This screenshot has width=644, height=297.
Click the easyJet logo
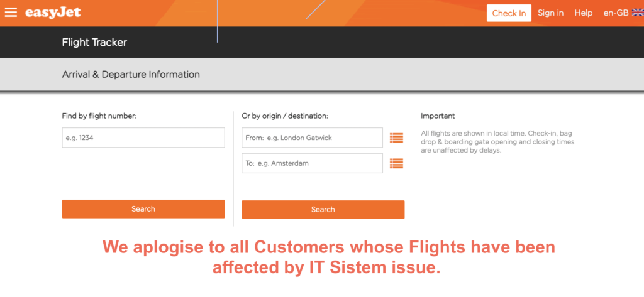click(53, 13)
